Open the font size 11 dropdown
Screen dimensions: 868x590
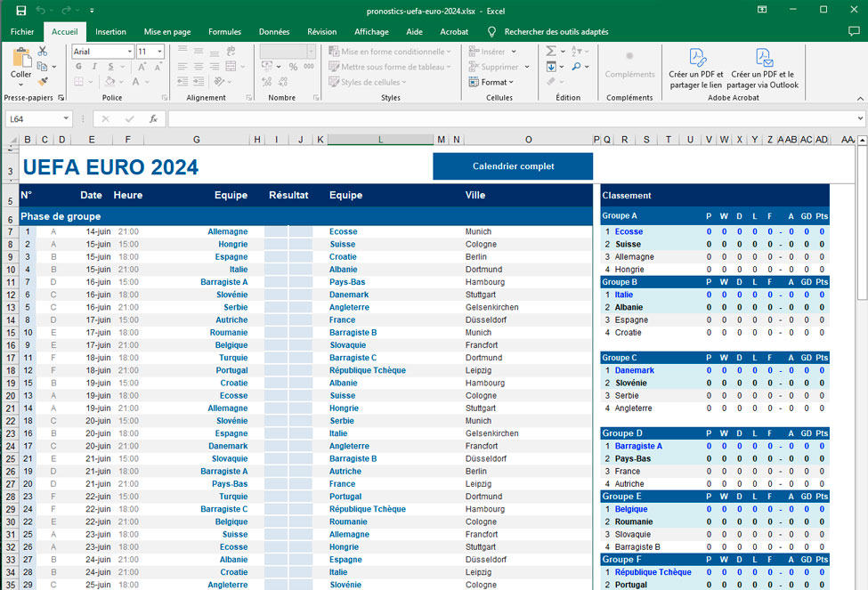click(159, 52)
